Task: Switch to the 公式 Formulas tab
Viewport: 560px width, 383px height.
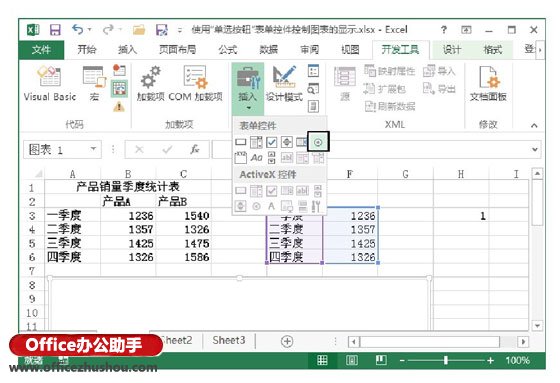Action: point(228,50)
